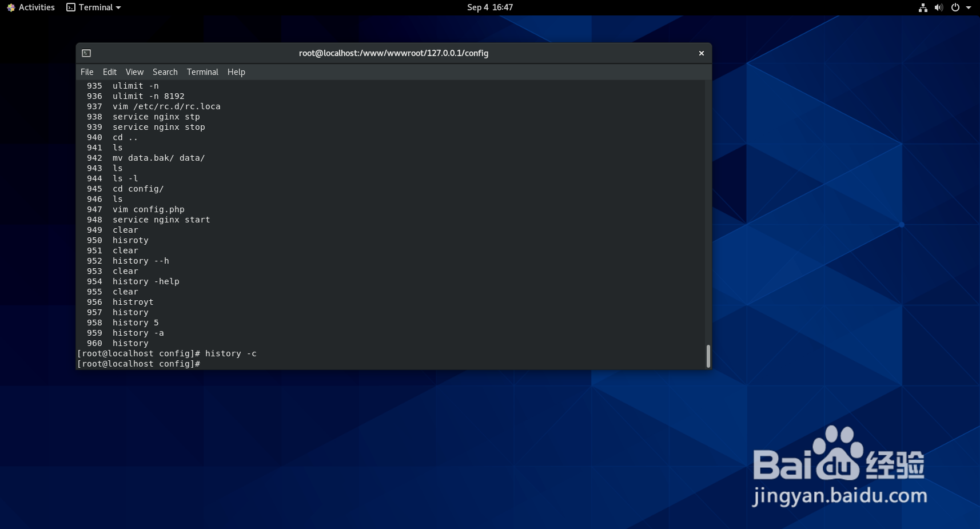Click the power icon in top bar
This screenshot has width=980, height=529.
[955, 7]
